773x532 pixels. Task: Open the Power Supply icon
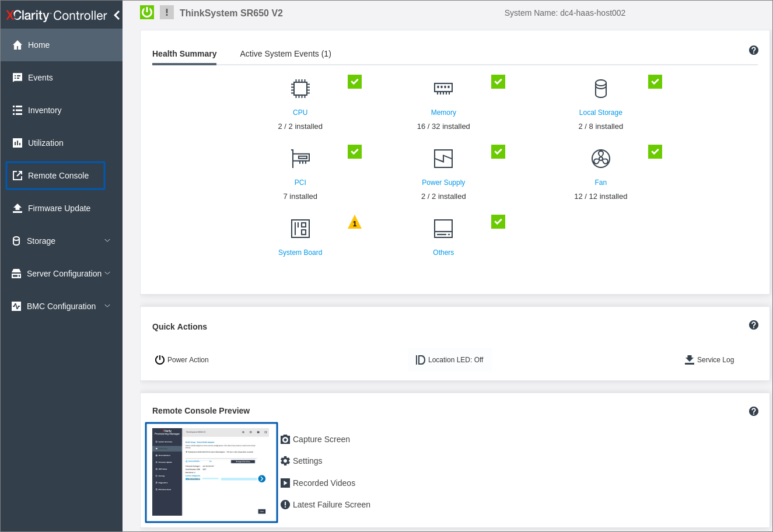pyautogui.click(x=443, y=159)
